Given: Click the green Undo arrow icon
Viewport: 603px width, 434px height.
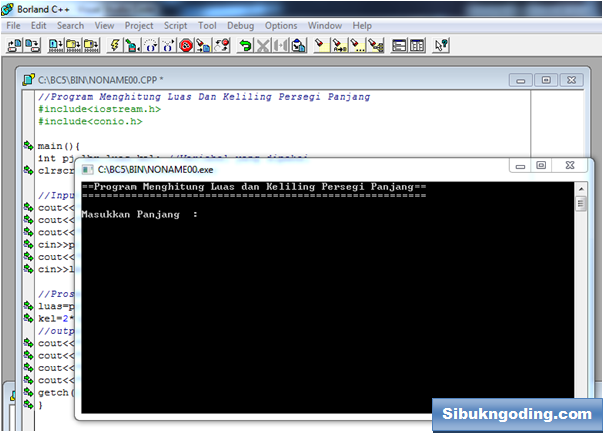Looking at the screenshot, I should click(245, 45).
